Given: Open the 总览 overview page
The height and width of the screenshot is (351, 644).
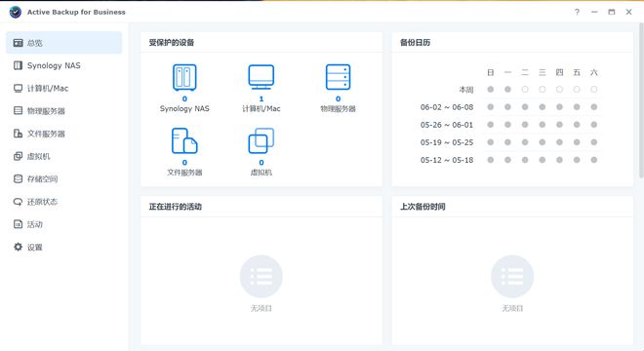Looking at the screenshot, I should 63,43.
